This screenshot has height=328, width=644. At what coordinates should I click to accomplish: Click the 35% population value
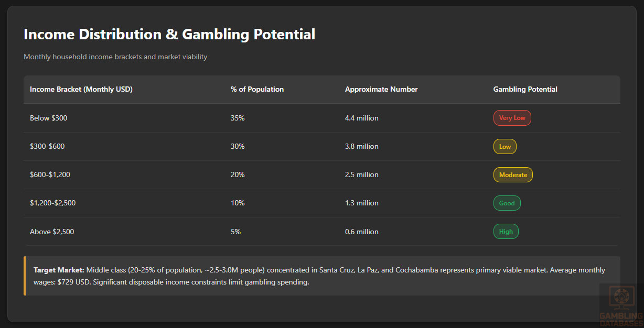238,118
